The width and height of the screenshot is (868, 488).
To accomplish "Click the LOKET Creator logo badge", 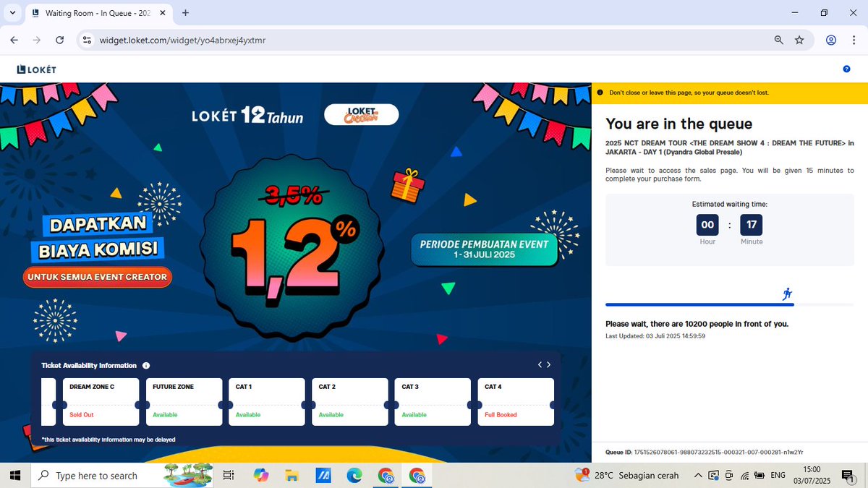I will (x=362, y=114).
